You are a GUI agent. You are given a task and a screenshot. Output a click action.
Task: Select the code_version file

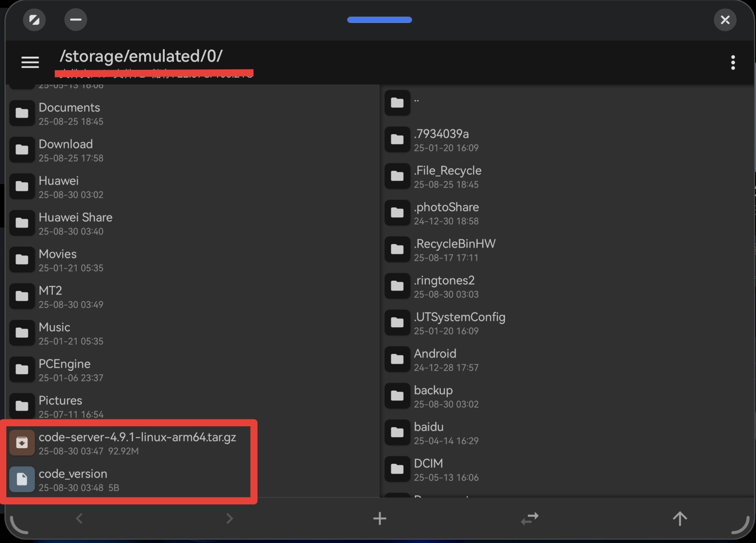coord(193,480)
